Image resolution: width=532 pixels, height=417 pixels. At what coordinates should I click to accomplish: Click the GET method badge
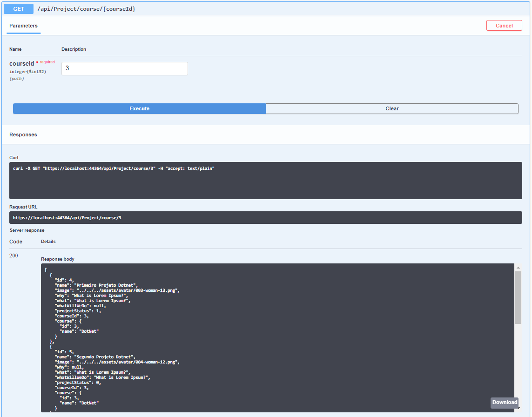pos(19,9)
